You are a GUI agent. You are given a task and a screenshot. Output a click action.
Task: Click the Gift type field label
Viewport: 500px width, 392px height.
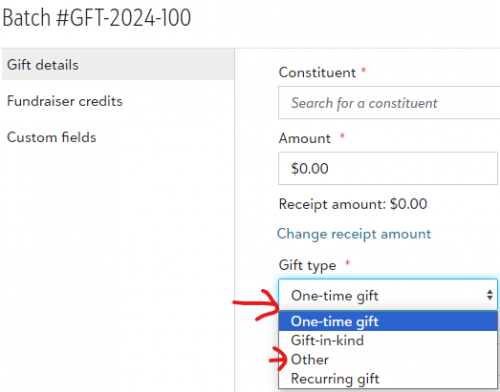pyautogui.click(x=307, y=265)
